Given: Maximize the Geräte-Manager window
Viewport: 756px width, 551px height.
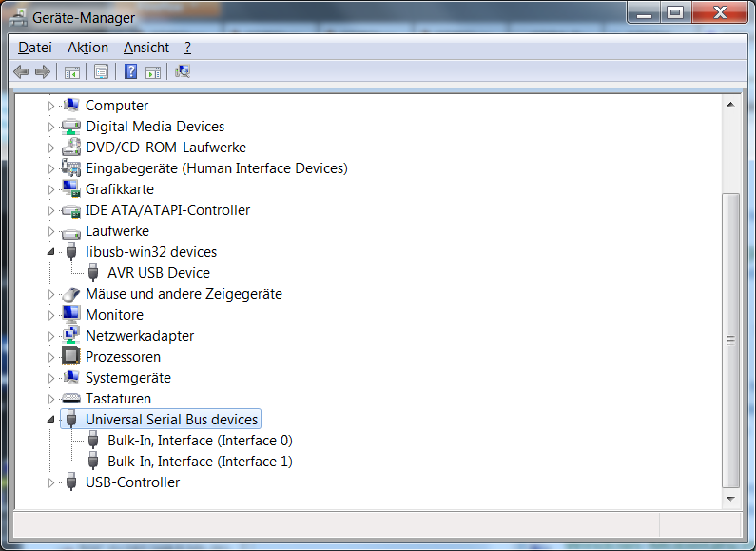Looking at the screenshot, I should pyautogui.click(x=675, y=13).
